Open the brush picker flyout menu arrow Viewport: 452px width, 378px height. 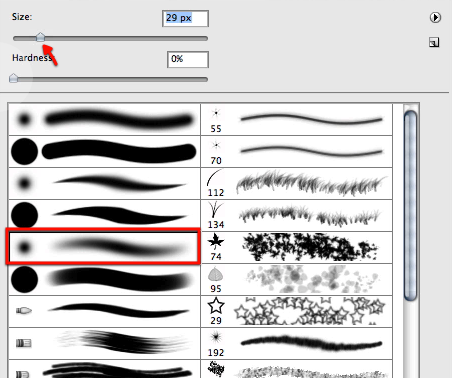(435, 17)
